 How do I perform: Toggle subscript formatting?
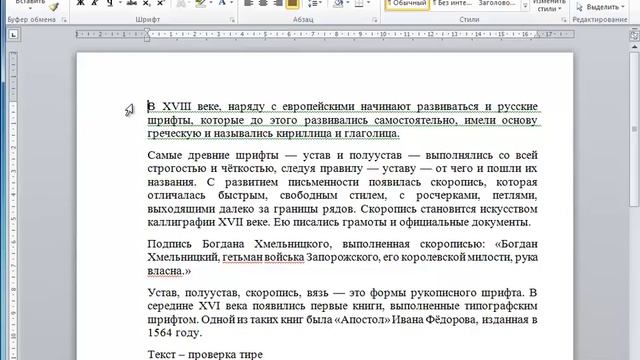tap(146, 3)
